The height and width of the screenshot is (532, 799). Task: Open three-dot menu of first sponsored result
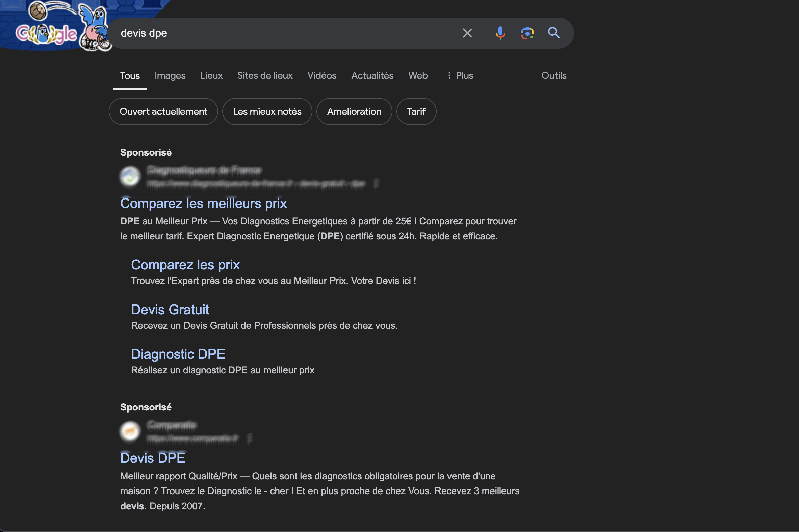[x=376, y=184]
